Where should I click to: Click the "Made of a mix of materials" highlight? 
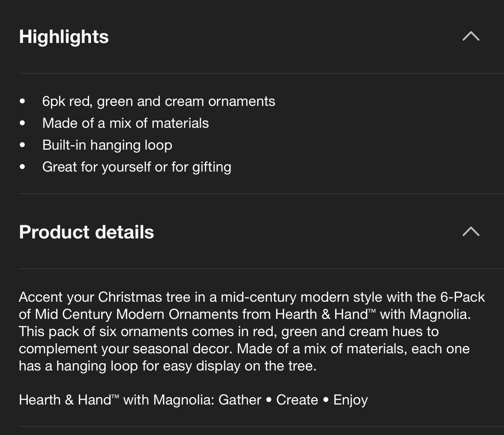(125, 123)
